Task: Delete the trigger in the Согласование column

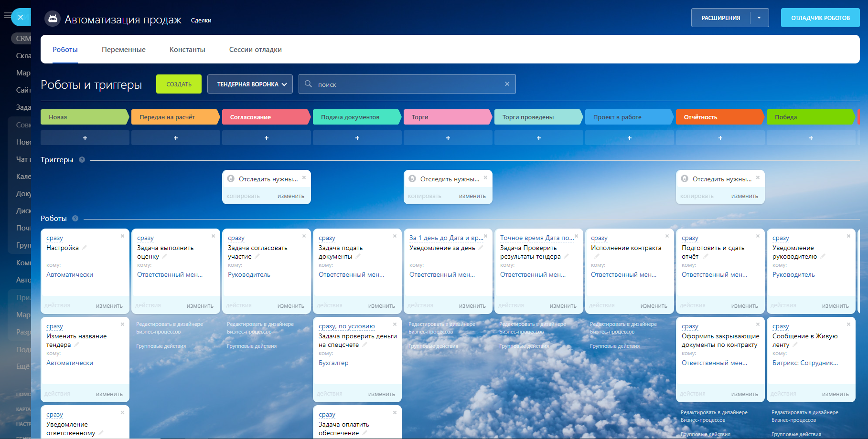Action: coord(304,178)
